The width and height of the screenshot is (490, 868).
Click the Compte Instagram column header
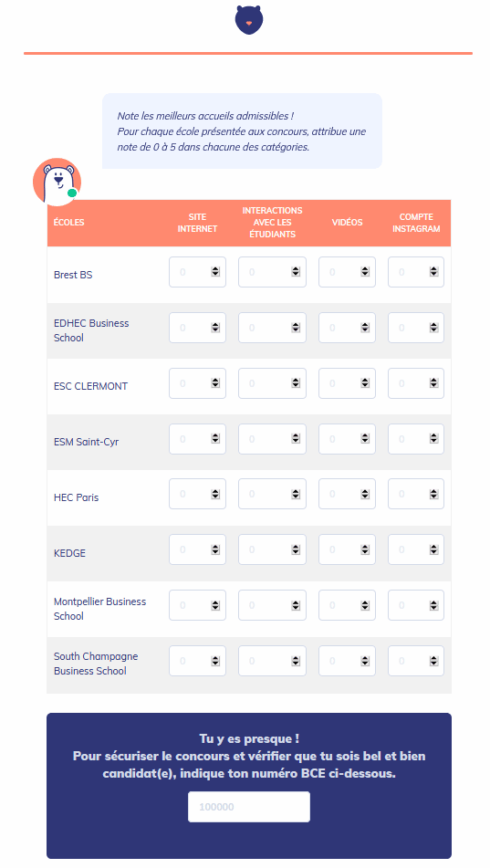[x=416, y=223]
